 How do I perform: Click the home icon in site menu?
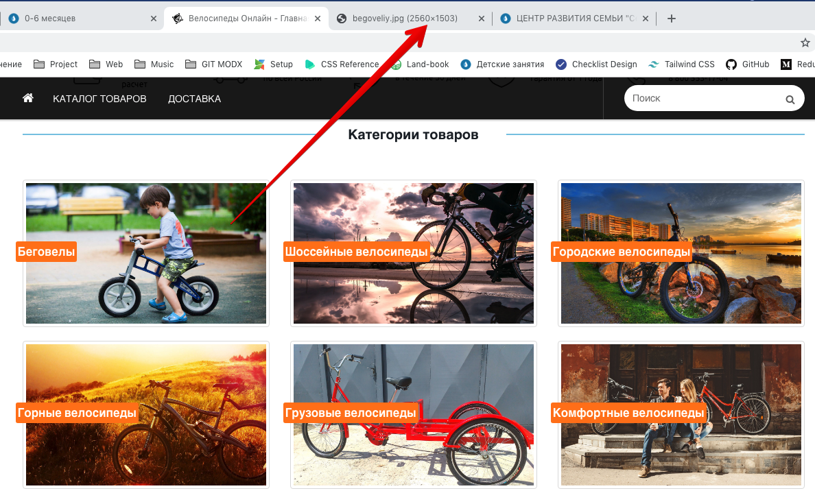pyautogui.click(x=28, y=98)
